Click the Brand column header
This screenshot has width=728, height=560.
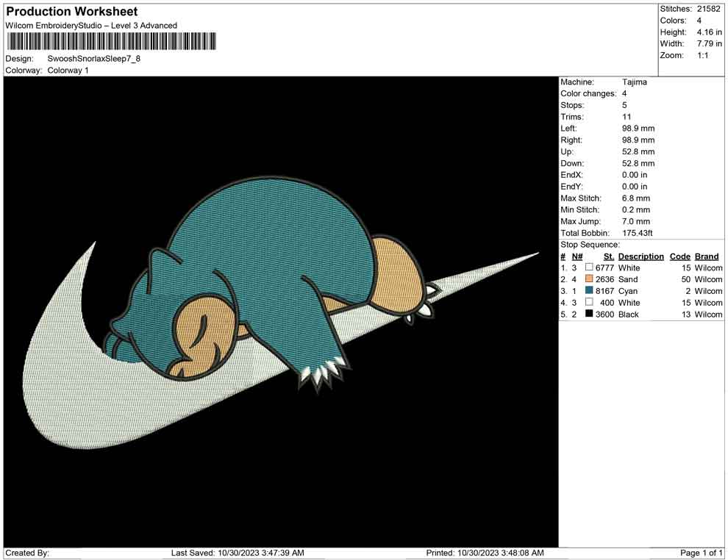pos(707,256)
